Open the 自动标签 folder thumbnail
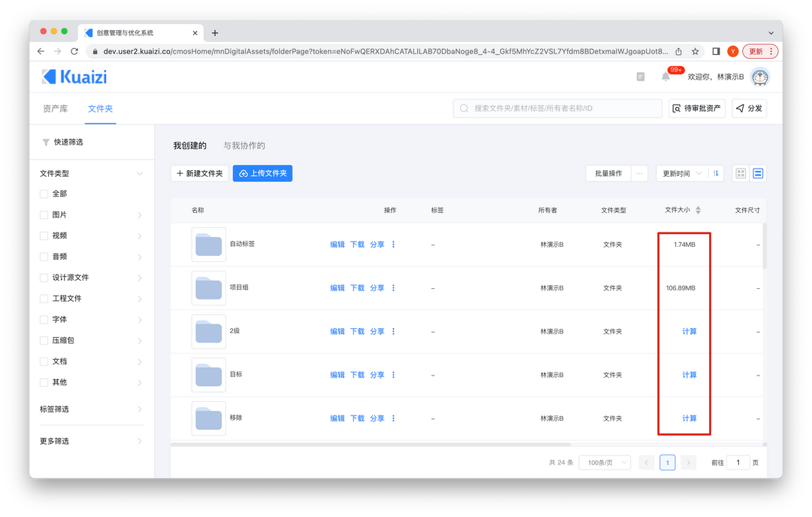This screenshot has width=812, height=517. pyautogui.click(x=209, y=245)
